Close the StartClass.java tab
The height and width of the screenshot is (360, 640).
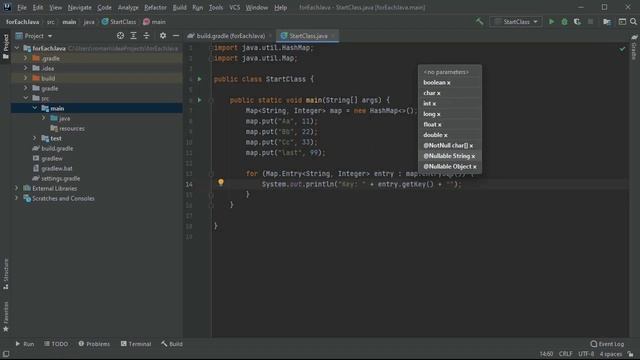(333, 36)
